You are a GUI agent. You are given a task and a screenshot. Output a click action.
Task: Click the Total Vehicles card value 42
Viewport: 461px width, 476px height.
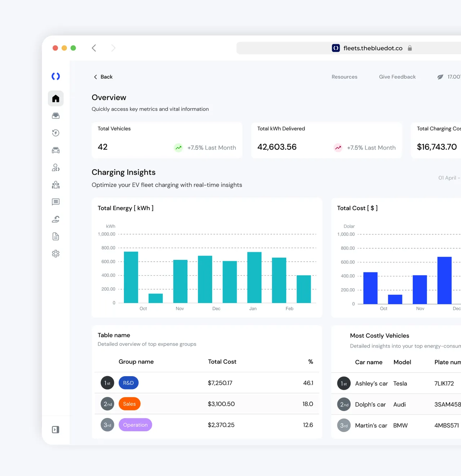[103, 147]
